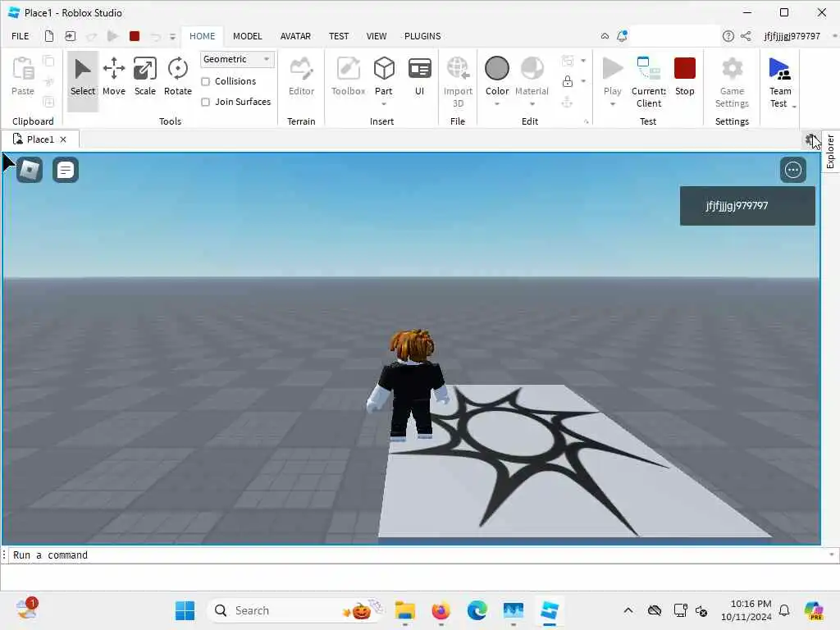Screen dimensions: 840x630
Task: Switch to the VIEW tab
Action: [376, 36]
